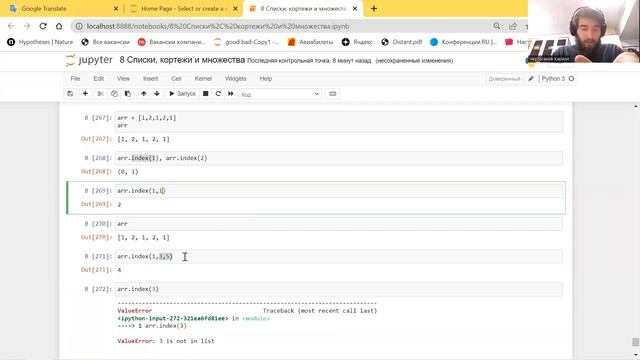Open the Help menu
Screen dimensions: 640x360
click(266, 79)
